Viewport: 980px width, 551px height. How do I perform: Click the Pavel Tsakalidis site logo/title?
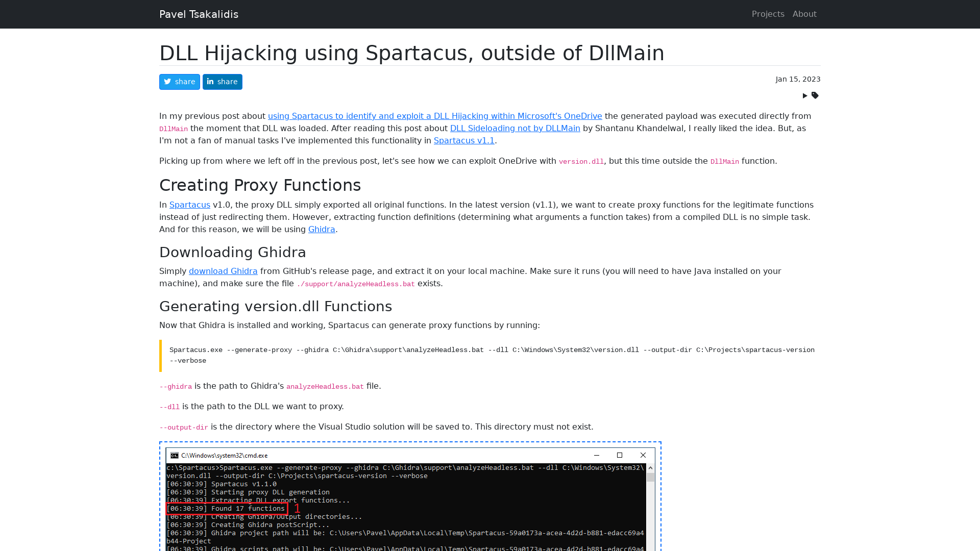coord(199,14)
